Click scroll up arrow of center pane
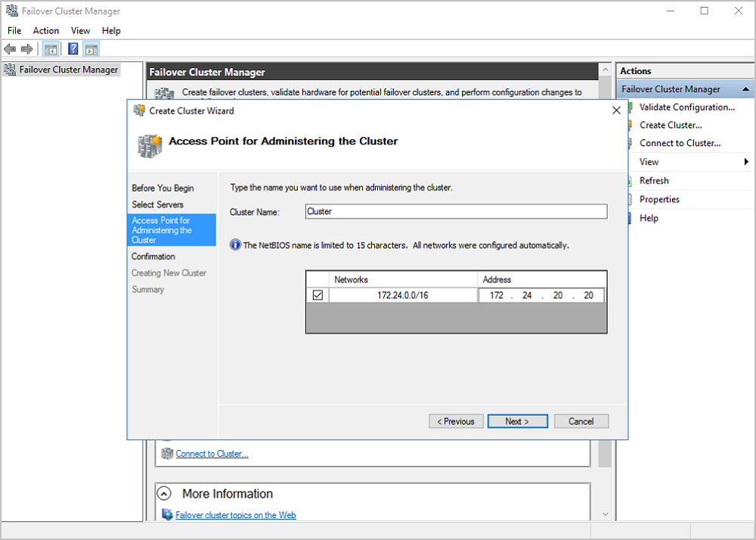 [605, 70]
